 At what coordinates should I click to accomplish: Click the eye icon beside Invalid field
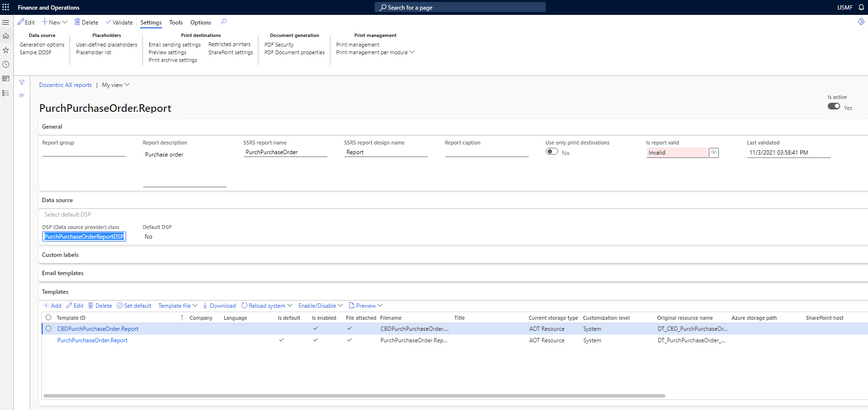(714, 153)
